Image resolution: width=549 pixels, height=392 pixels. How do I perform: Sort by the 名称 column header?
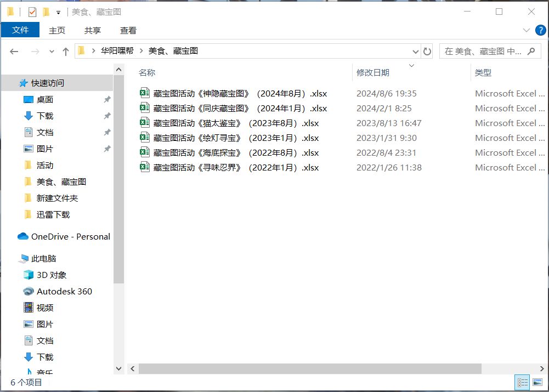[x=146, y=72]
